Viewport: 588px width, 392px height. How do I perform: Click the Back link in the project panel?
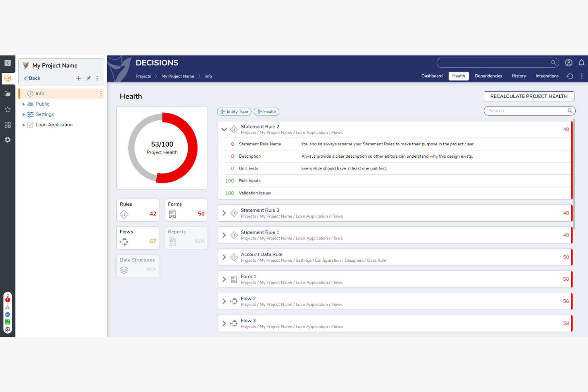pyautogui.click(x=32, y=78)
